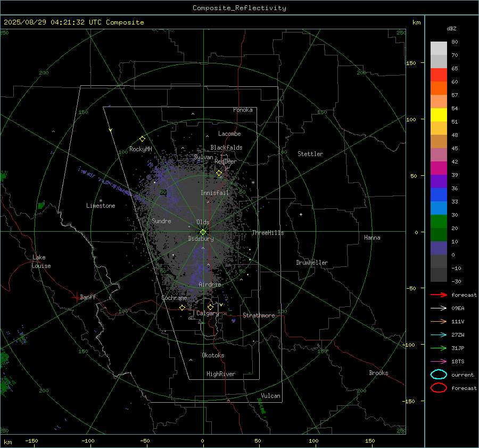
Task: Click the red forecast arrow in legend
Action: click(439, 295)
